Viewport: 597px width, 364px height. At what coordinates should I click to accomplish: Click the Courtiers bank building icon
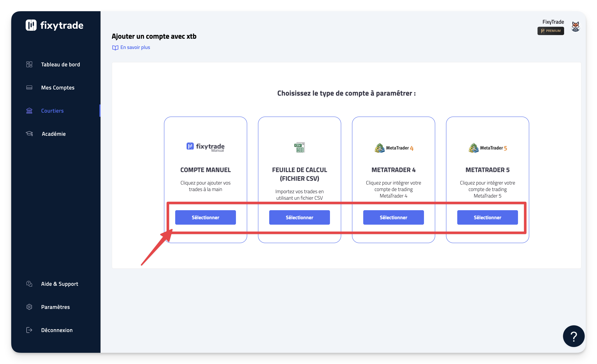click(29, 111)
